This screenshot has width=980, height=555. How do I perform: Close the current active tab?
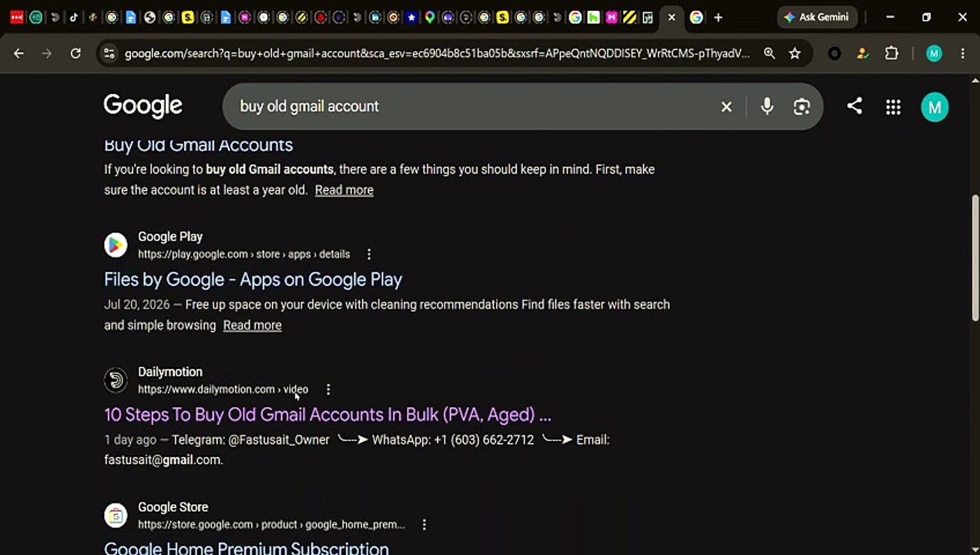click(x=671, y=17)
